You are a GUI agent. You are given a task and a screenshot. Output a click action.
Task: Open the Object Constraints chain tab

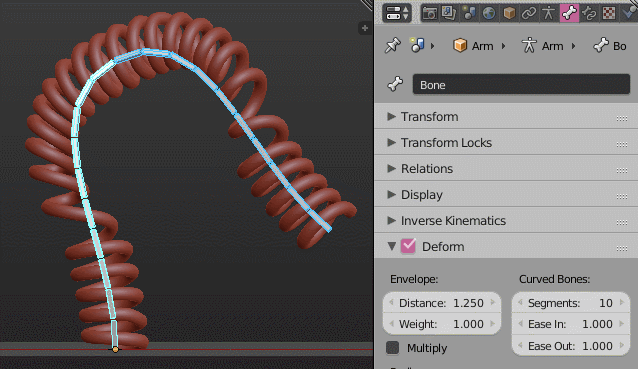pyautogui.click(x=529, y=13)
